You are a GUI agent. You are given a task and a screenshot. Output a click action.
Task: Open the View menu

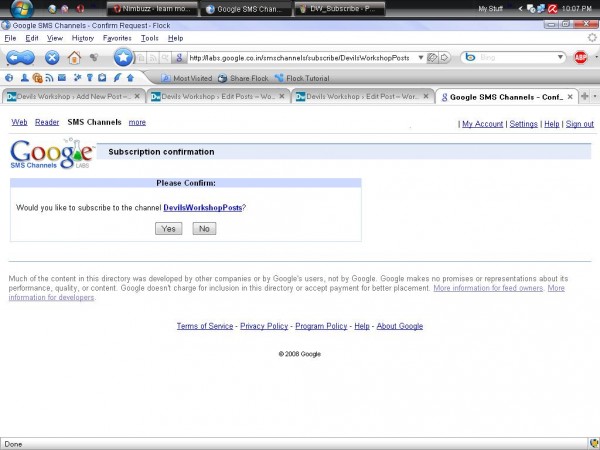pos(55,38)
